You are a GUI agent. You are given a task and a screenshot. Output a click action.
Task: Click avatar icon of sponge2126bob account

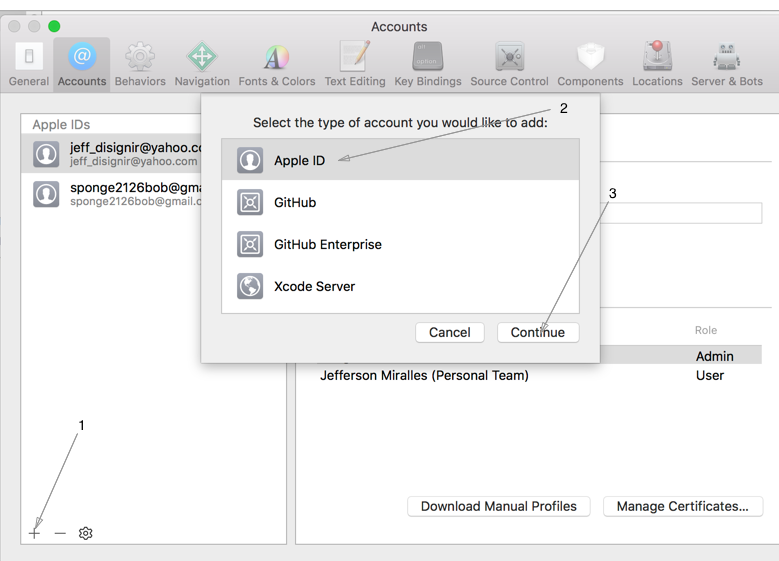[46, 194]
